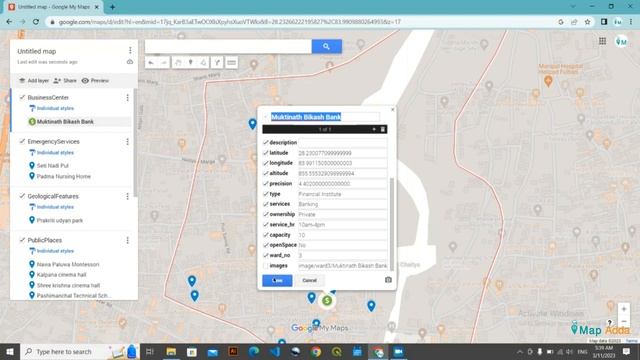Open File Explorer from taskbar

coord(171,351)
